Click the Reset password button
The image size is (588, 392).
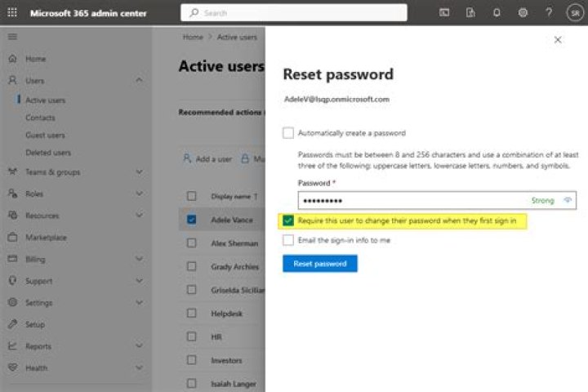click(320, 264)
